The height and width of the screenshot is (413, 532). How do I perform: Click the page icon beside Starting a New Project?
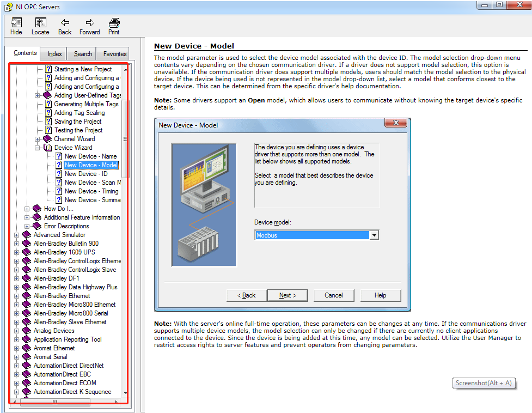tap(49, 69)
